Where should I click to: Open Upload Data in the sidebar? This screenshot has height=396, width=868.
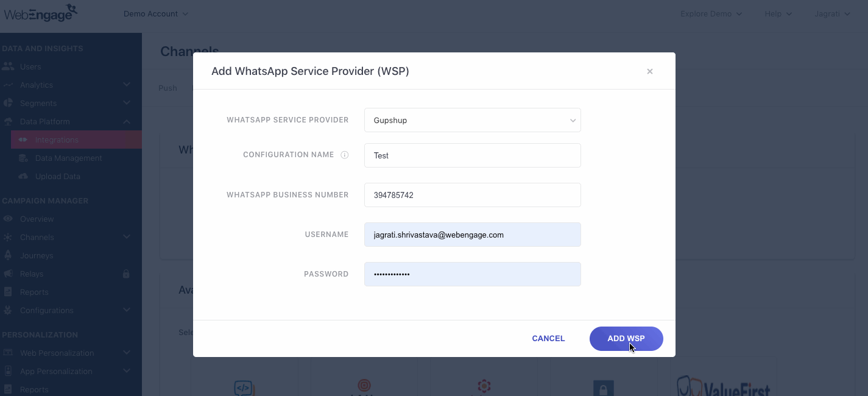click(x=57, y=176)
